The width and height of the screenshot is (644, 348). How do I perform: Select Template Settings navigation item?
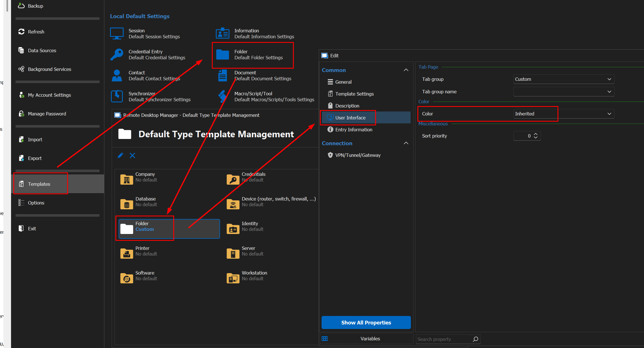click(366, 94)
